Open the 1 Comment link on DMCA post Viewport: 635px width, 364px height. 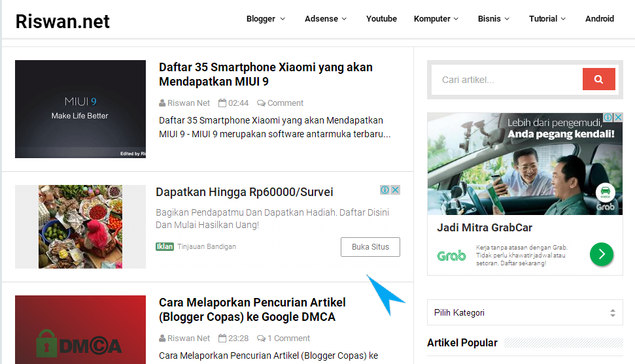tap(288, 339)
